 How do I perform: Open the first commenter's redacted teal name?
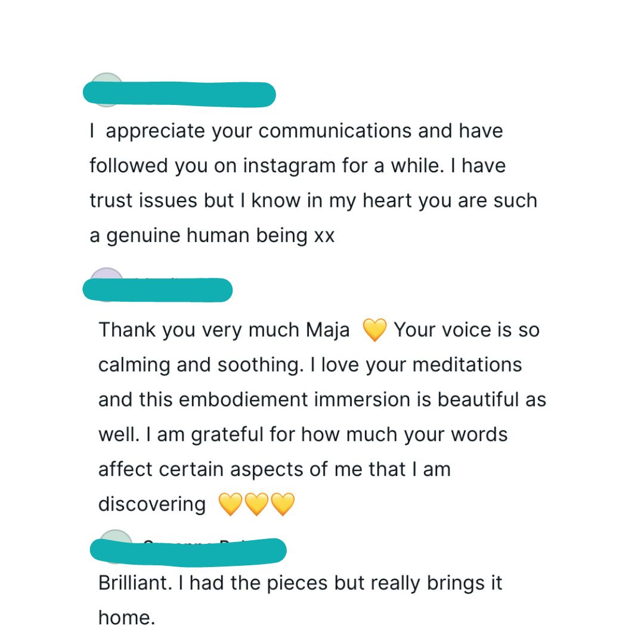pos(179,95)
